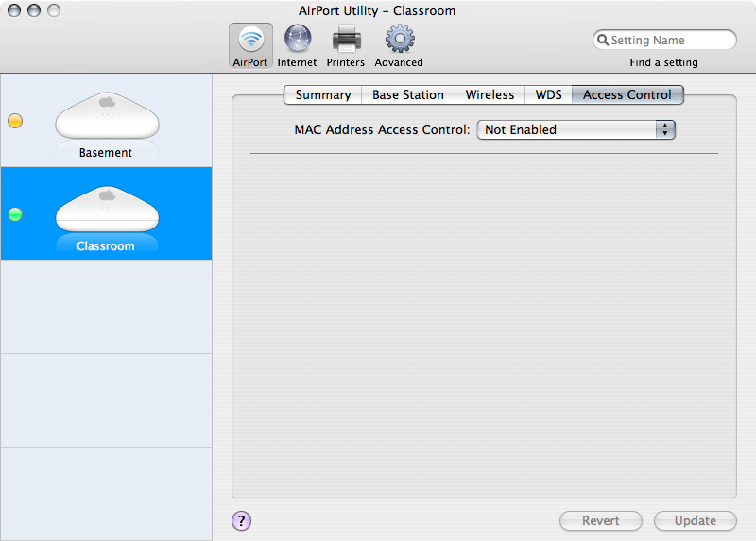This screenshot has width=756, height=541.
Task: Open help with the question mark button
Action: [x=241, y=520]
